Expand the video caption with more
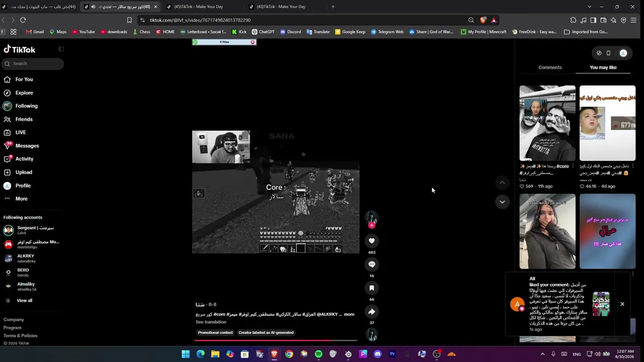The width and height of the screenshot is (644, 362). point(349,314)
